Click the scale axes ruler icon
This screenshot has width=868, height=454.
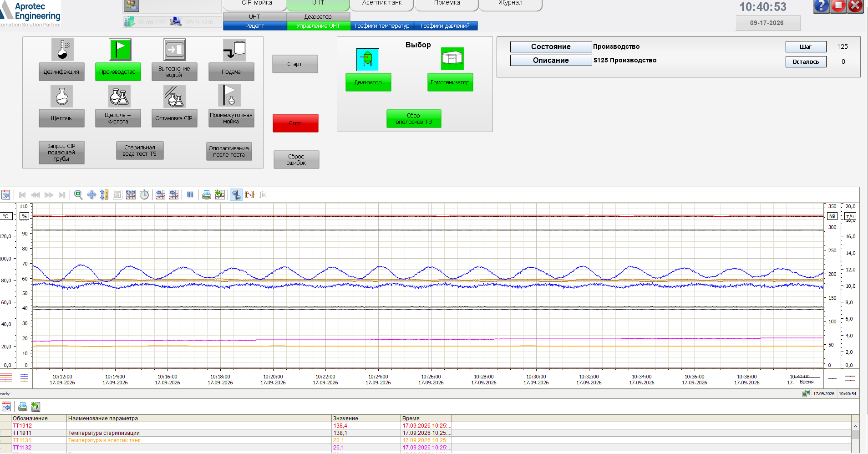(x=104, y=195)
